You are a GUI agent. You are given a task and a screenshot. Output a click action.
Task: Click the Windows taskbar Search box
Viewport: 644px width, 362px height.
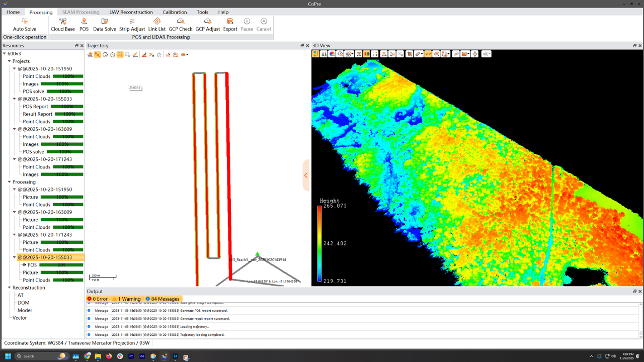coord(35,356)
